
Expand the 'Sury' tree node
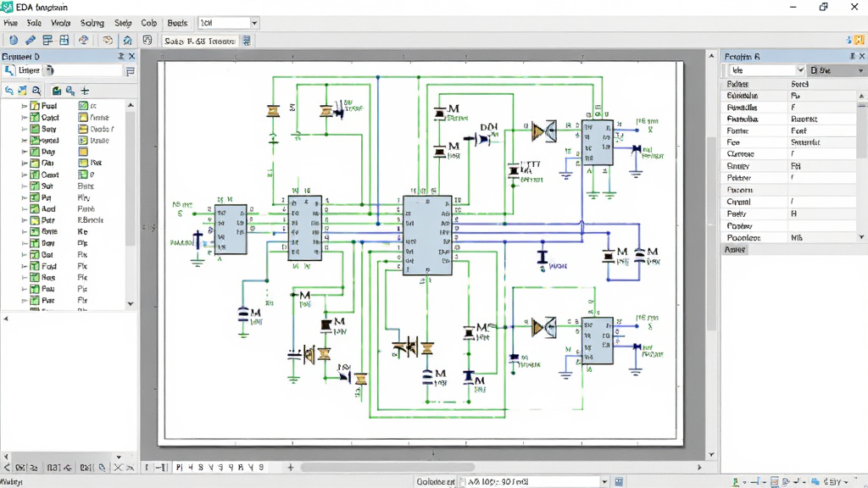click(25, 129)
